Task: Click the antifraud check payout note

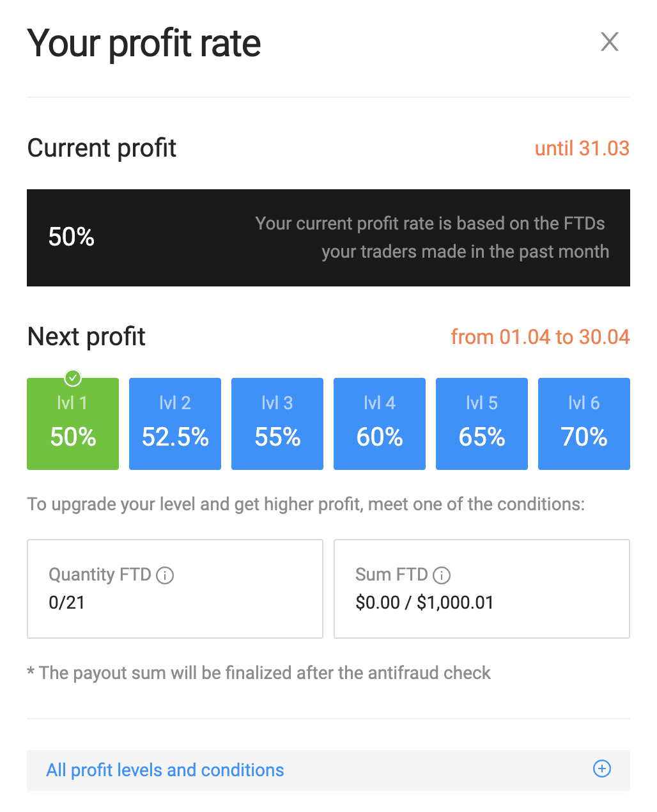Action: click(x=259, y=673)
